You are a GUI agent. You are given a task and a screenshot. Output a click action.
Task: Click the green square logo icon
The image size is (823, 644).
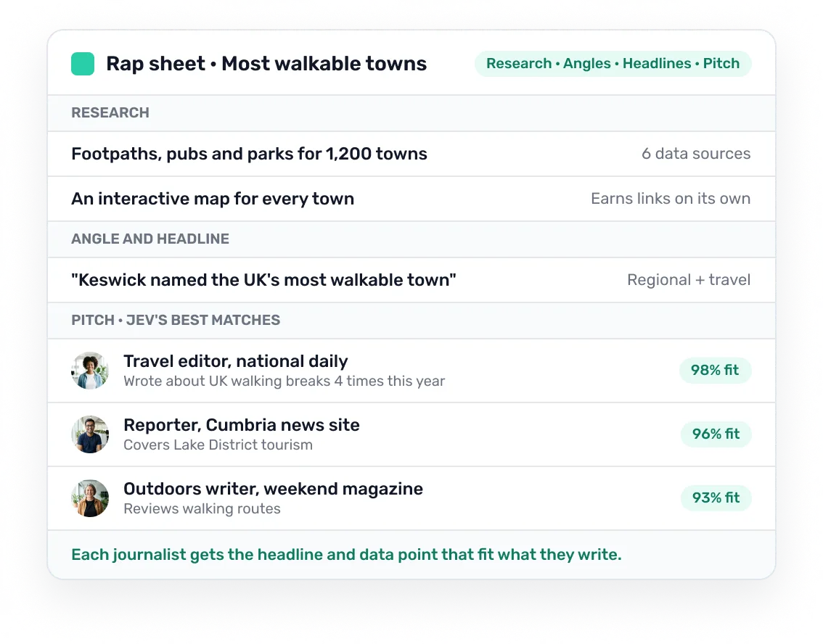click(83, 64)
